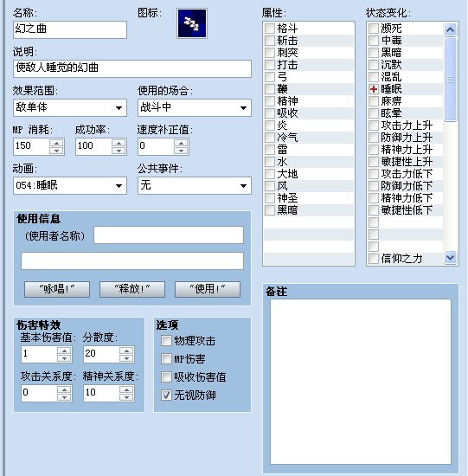This screenshot has width=468, height=476.
Task: Increase 速度补正值 with up arrow
Action: point(181,143)
